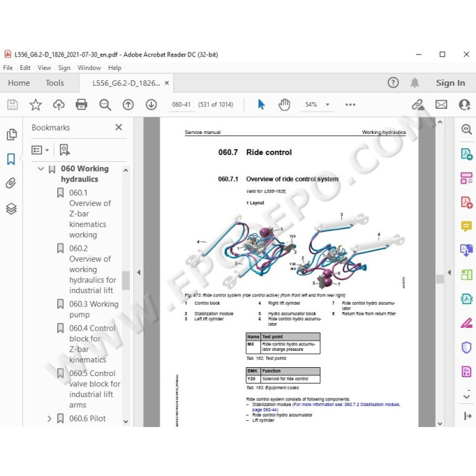This screenshot has height=476, width=476.
Task: Go to next page arrow
Action: pyautogui.click(x=151, y=105)
